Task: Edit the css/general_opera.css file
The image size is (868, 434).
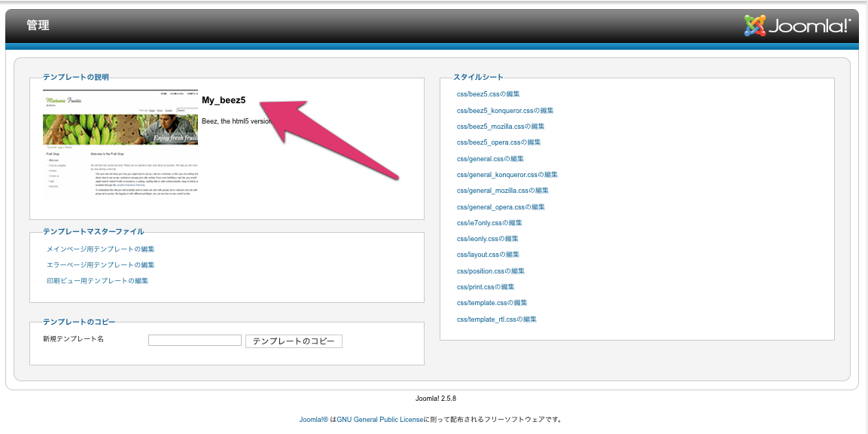Action: coord(499,206)
